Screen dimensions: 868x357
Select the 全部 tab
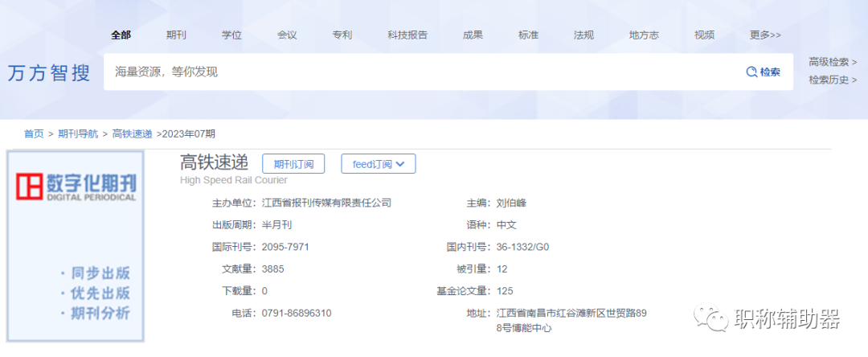click(121, 35)
